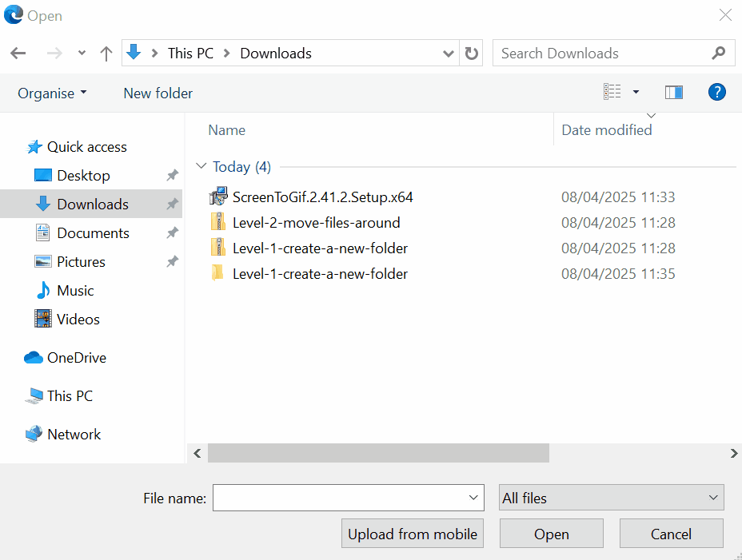Open the Organise dropdown menu
Screen dimensions: 742x560
[52, 93]
